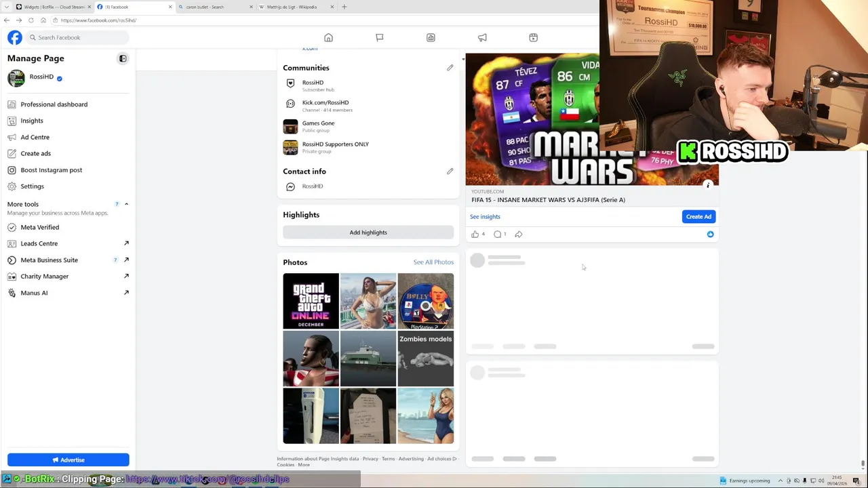Open the Ad Centre megaphone icon

tap(482, 37)
